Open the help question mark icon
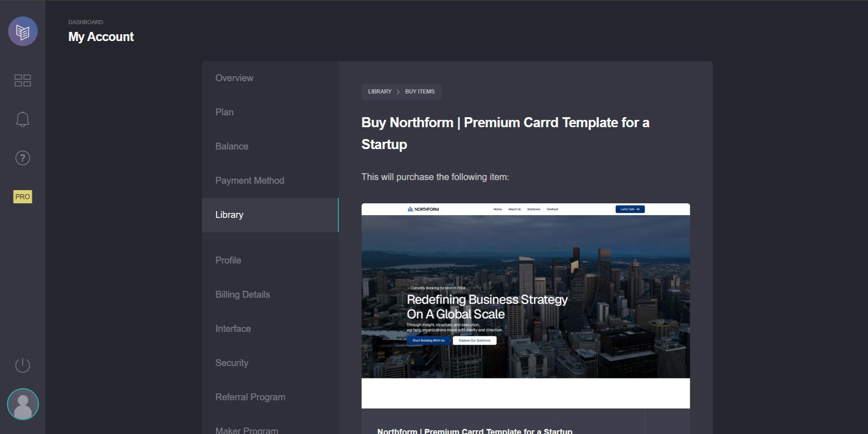Viewport: 868px width, 434px height. [23, 158]
